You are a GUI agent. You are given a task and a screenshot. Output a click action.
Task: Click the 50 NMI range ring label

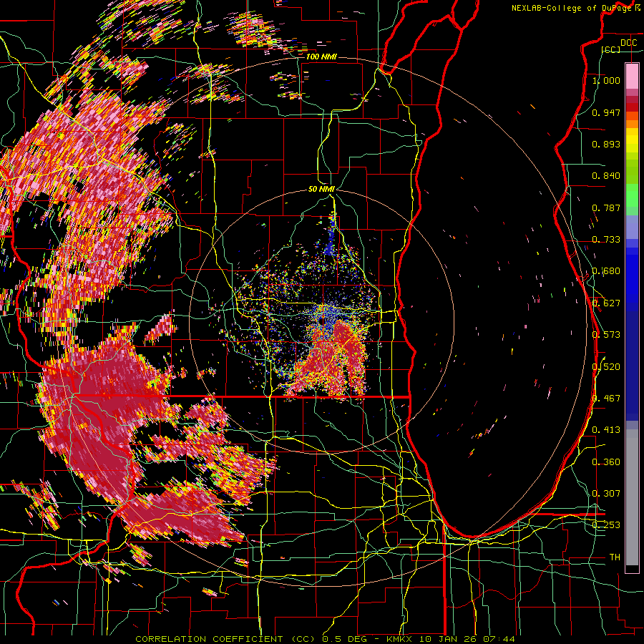pyautogui.click(x=321, y=190)
